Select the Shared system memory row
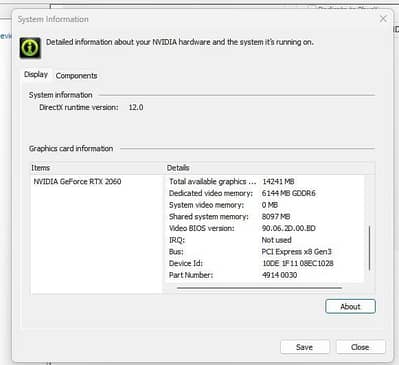The width and height of the screenshot is (399, 365). point(265,217)
